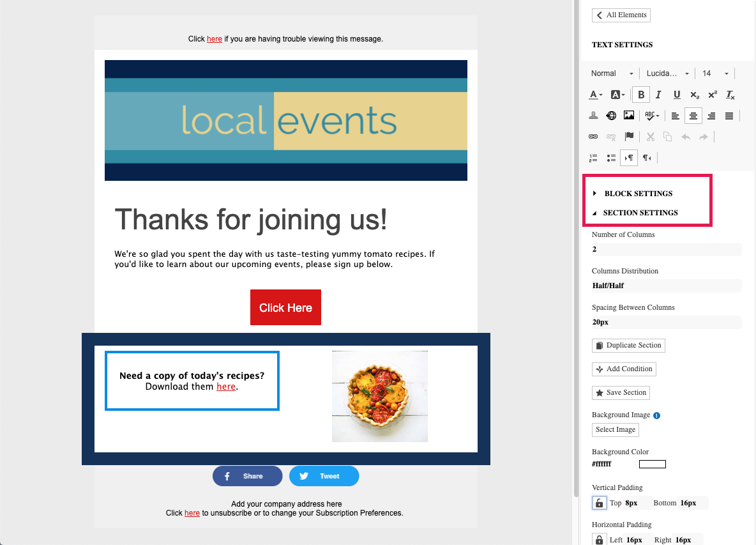Click the red Click Here button
This screenshot has width=756, height=545.
point(285,307)
